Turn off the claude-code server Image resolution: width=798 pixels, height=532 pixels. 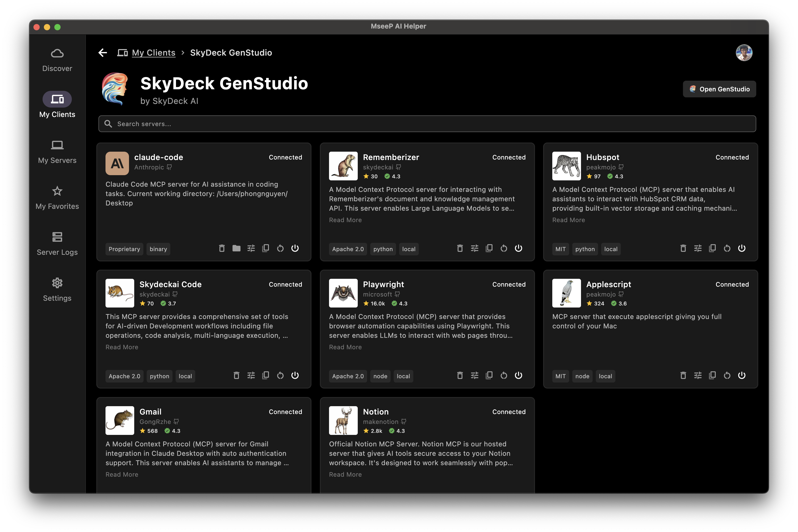pyautogui.click(x=295, y=248)
